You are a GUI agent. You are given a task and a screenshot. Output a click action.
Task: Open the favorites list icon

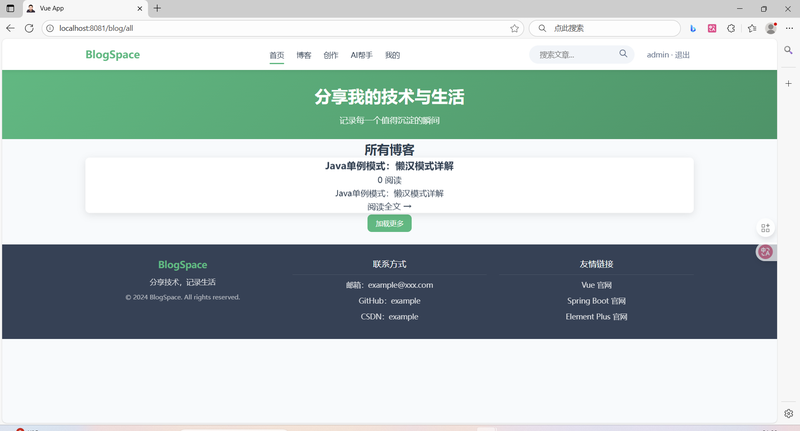click(752, 29)
